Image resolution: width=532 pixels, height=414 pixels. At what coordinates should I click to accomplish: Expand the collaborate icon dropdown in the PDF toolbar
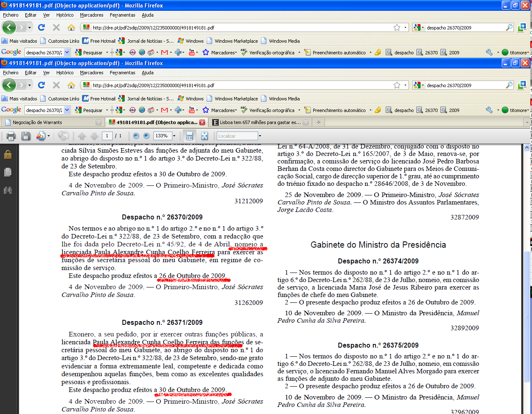(x=48, y=136)
